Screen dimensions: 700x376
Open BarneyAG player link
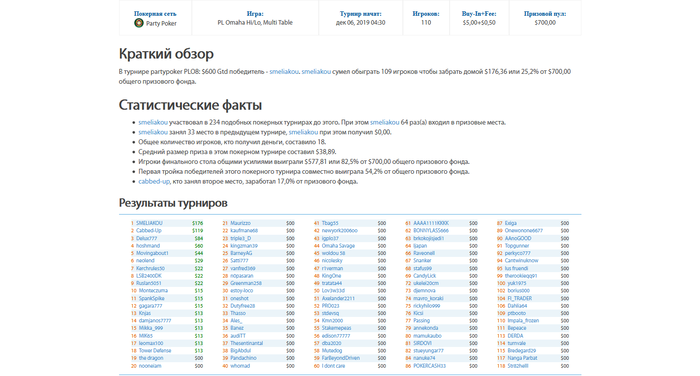[241, 253]
